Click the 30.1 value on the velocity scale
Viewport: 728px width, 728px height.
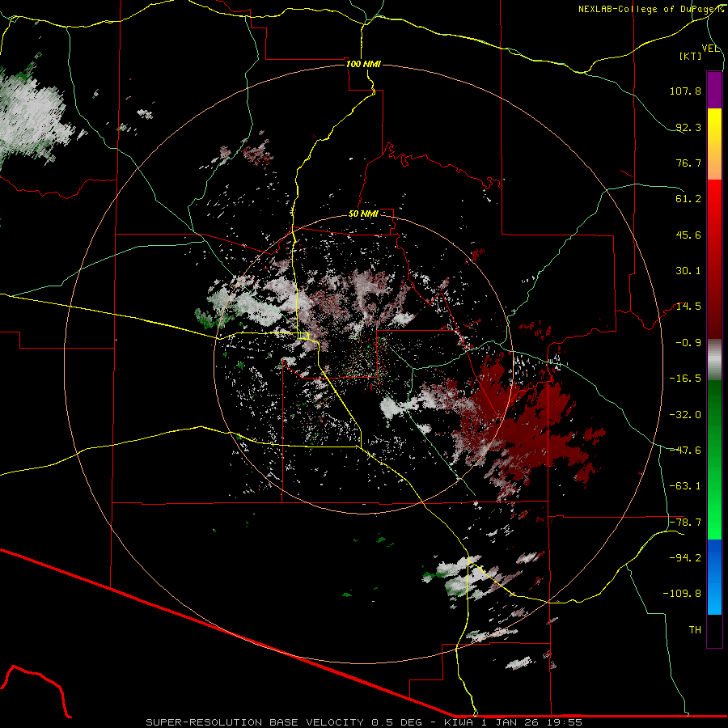[688, 271]
